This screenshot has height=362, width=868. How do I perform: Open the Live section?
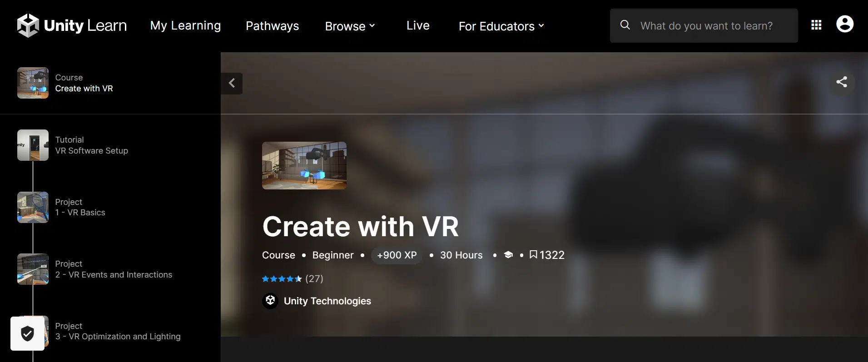pos(418,25)
